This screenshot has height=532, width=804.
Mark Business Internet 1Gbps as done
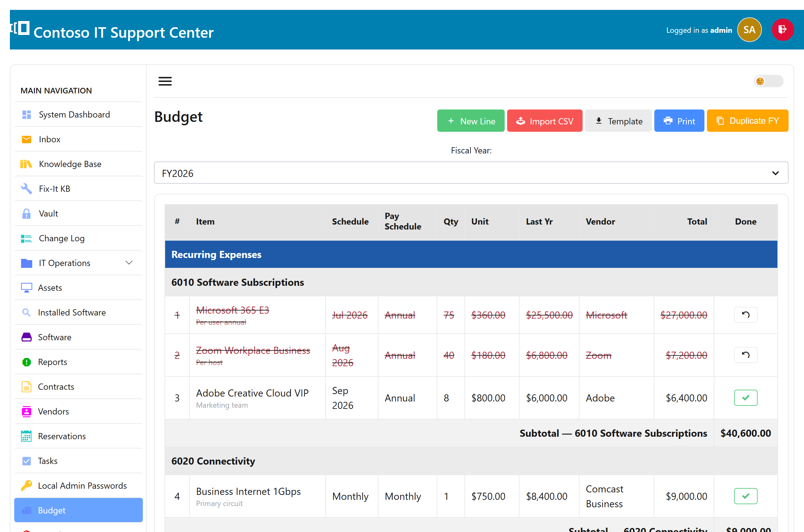746,496
